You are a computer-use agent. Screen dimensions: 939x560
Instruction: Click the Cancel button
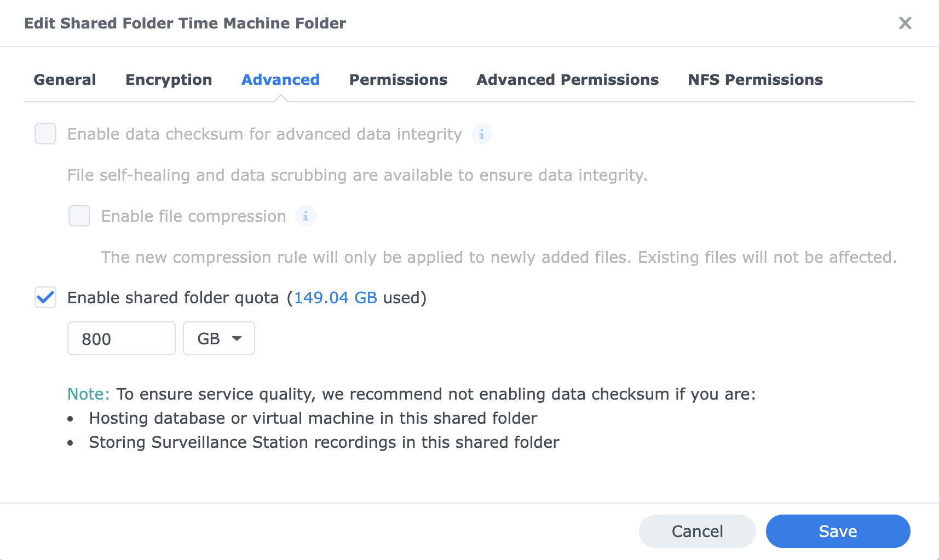point(697,531)
